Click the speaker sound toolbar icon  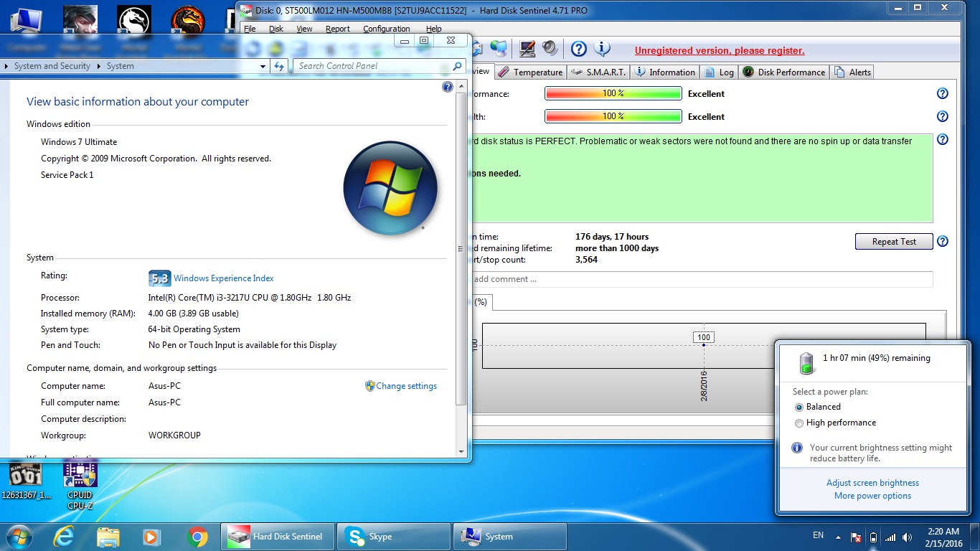(550, 49)
